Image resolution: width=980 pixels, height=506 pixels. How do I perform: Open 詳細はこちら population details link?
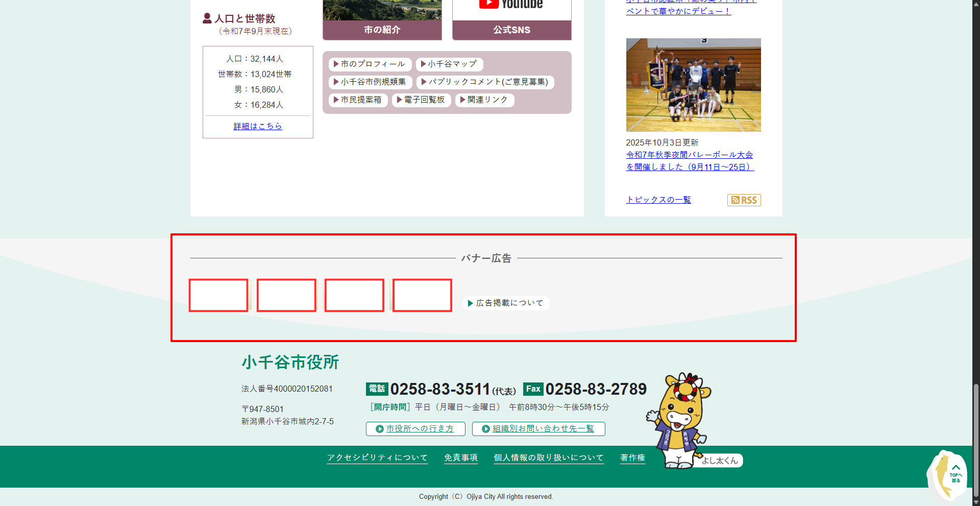pyautogui.click(x=258, y=126)
